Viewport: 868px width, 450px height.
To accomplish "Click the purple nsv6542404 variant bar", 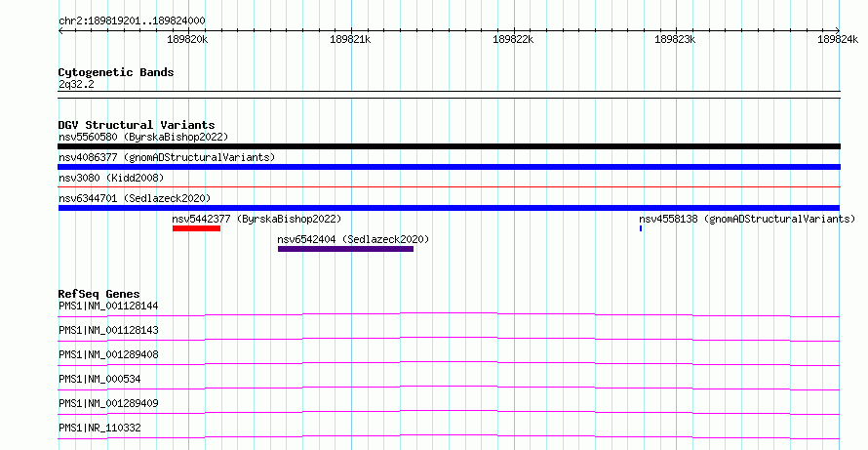I will coord(345,249).
